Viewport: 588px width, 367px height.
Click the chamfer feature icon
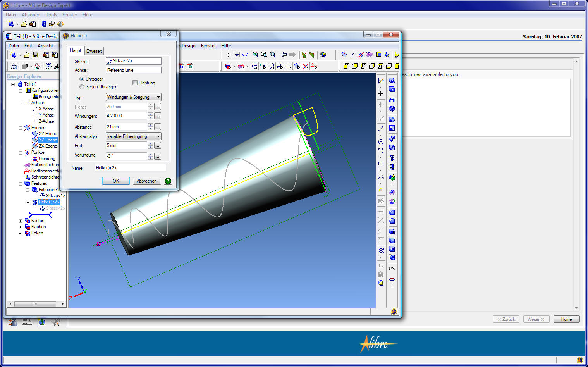coord(392,221)
